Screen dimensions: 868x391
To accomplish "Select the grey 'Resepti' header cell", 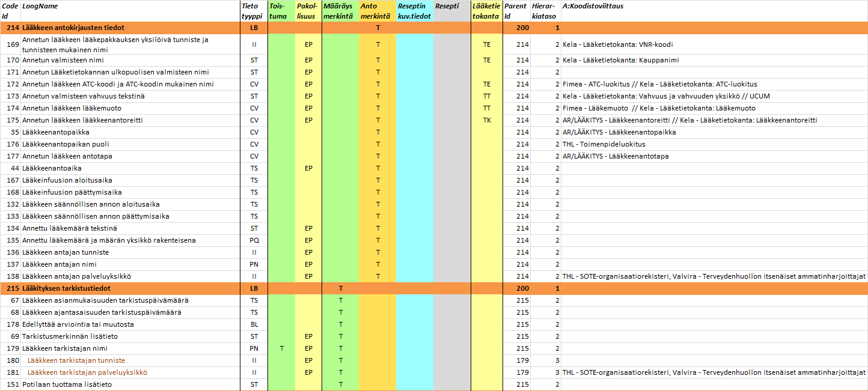I will pyautogui.click(x=452, y=11).
